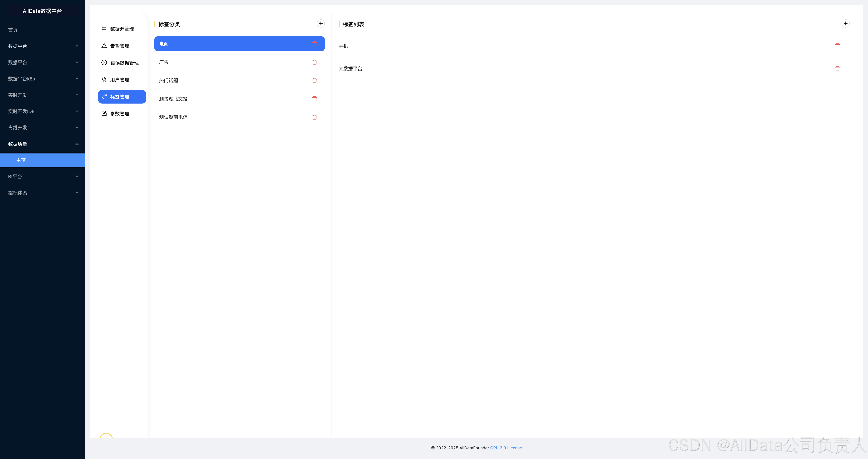Delete the 手机 tag via trash icon
This screenshot has width=868, height=459.
point(837,46)
